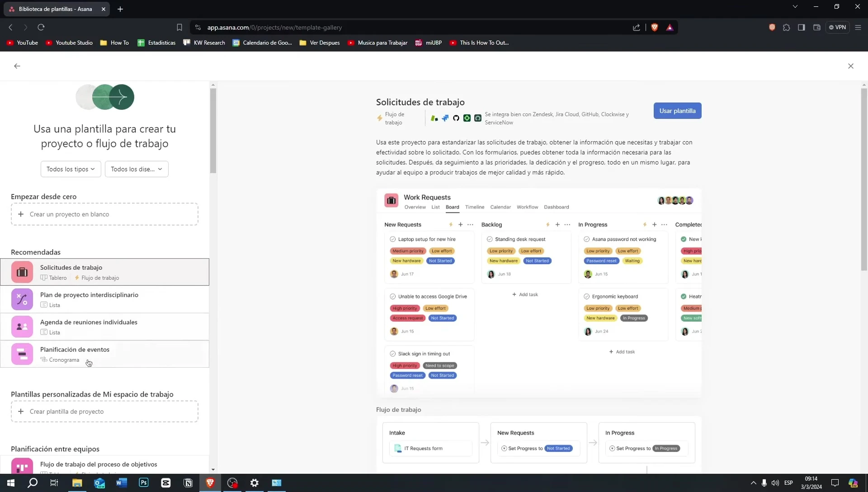Open Solicitudes de trabajo briefcase icon
This screenshot has width=868, height=492.
(x=22, y=272)
